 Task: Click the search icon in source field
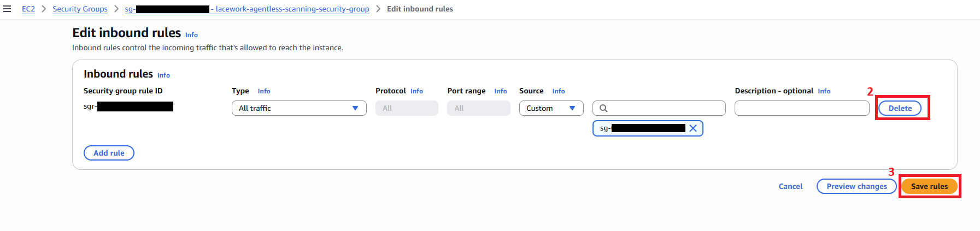point(603,108)
